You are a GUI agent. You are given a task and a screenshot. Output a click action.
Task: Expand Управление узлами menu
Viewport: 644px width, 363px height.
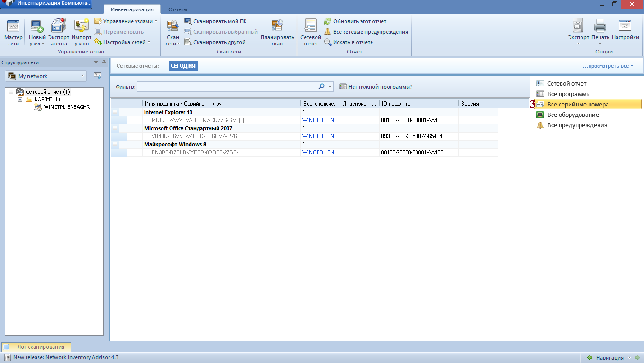pos(126,21)
